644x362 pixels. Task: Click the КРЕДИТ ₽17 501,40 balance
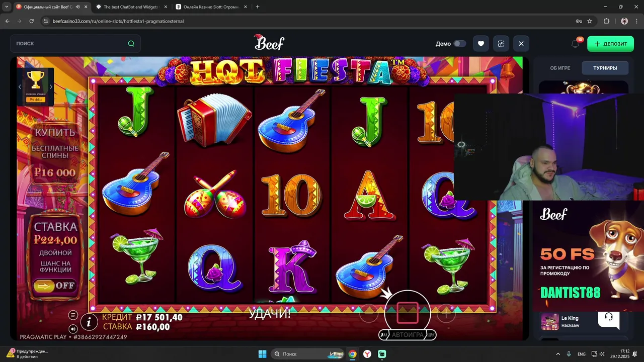[142, 317]
